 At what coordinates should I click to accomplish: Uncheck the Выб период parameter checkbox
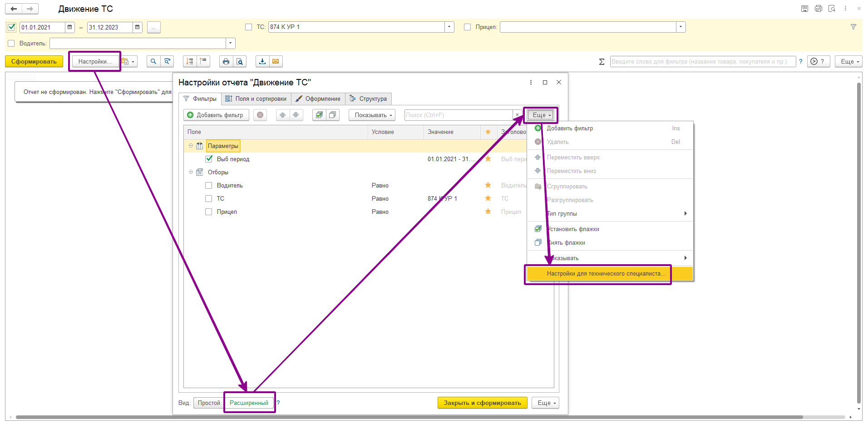click(x=209, y=159)
